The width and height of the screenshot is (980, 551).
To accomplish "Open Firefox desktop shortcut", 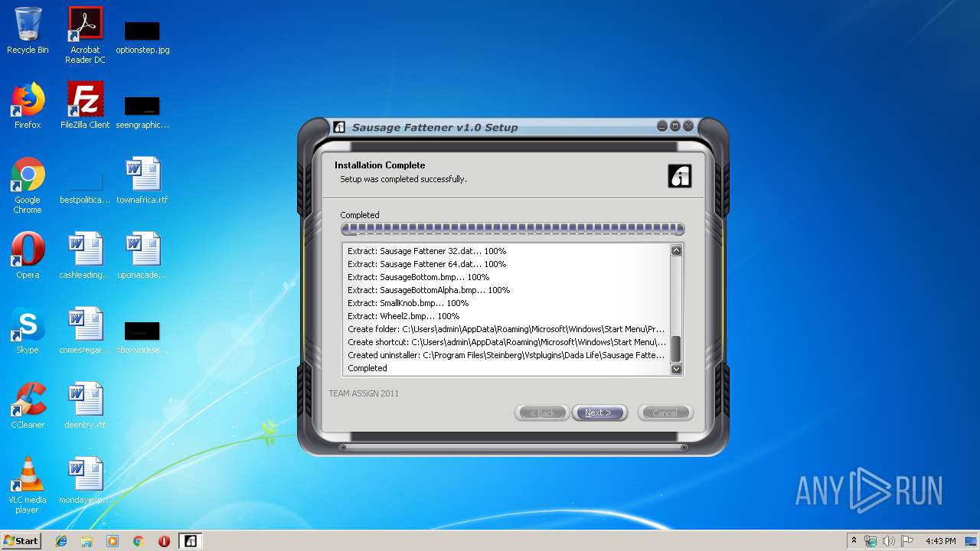I will click(28, 106).
